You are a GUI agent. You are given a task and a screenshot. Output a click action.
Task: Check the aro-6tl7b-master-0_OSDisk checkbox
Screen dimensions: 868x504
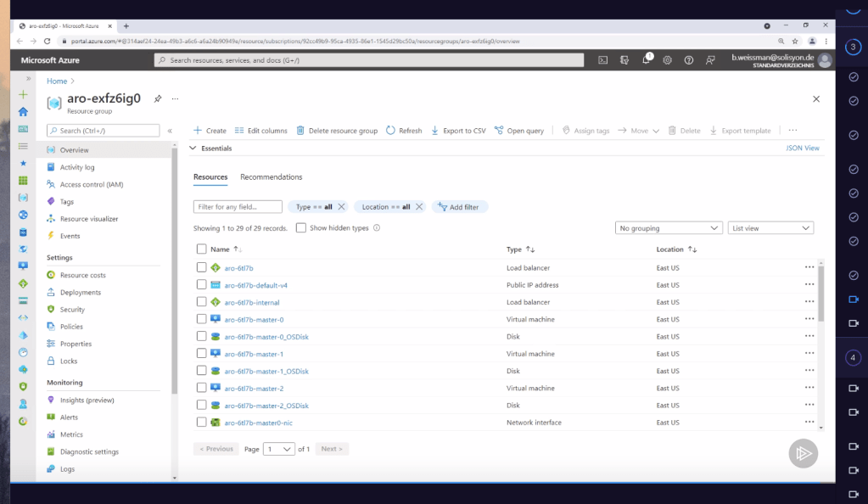point(201,336)
